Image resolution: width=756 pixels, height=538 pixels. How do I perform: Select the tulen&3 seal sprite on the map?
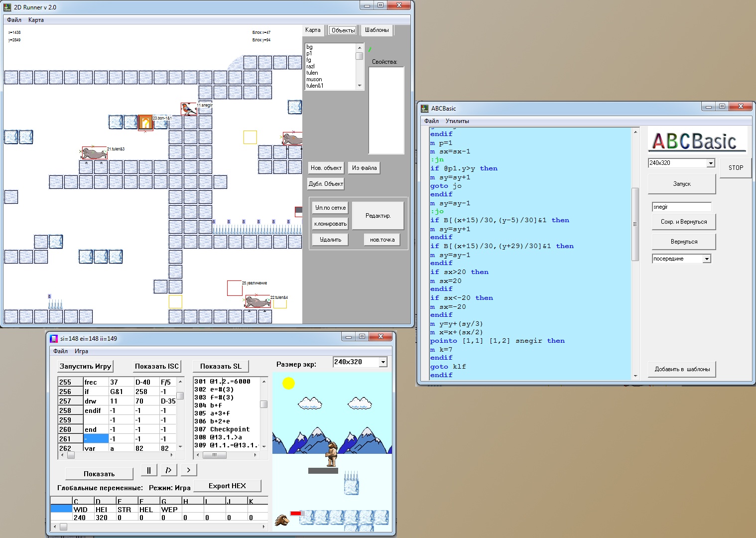[x=94, y=153]
